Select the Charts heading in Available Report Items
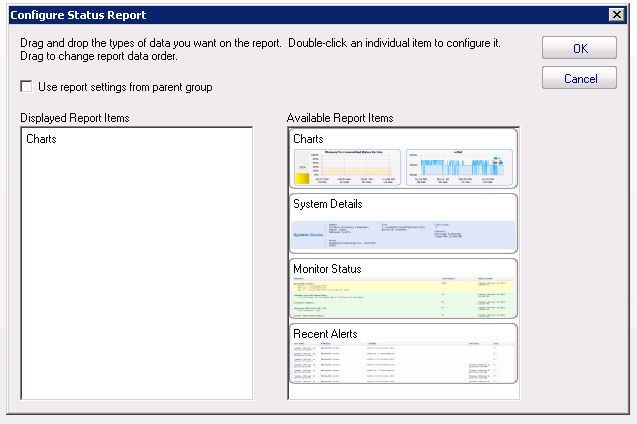Viewport: 637px width, 424px height. point(309,139)
